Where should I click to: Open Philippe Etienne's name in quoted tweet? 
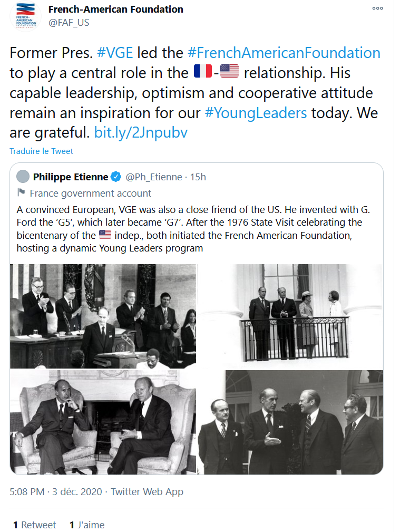point(71,177)
